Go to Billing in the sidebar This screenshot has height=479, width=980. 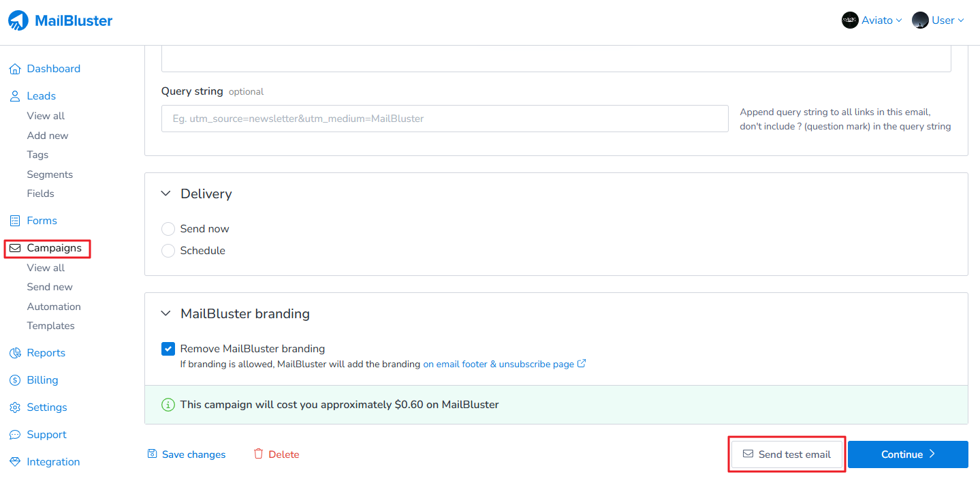[x=43, y=380]
